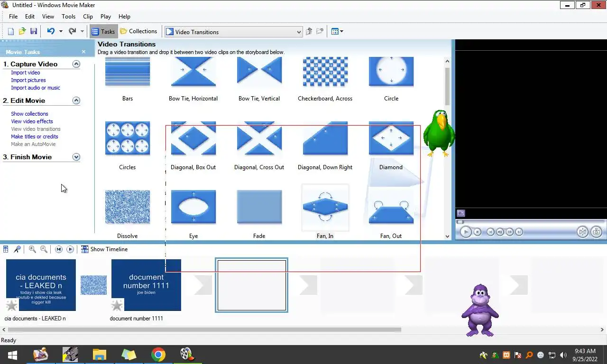
Task: Zoom out on the storyboard
Action: [44, 249]
